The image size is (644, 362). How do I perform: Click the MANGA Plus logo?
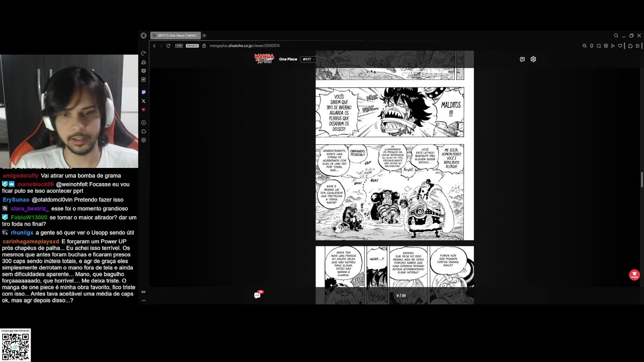click(264, 59)
